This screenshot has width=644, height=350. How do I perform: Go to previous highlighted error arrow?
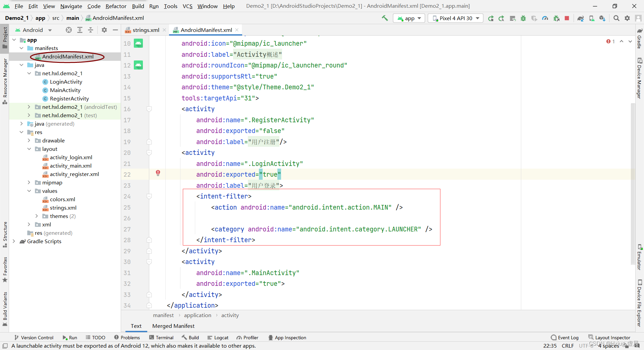pyautogui.click(x=622, y=41)
